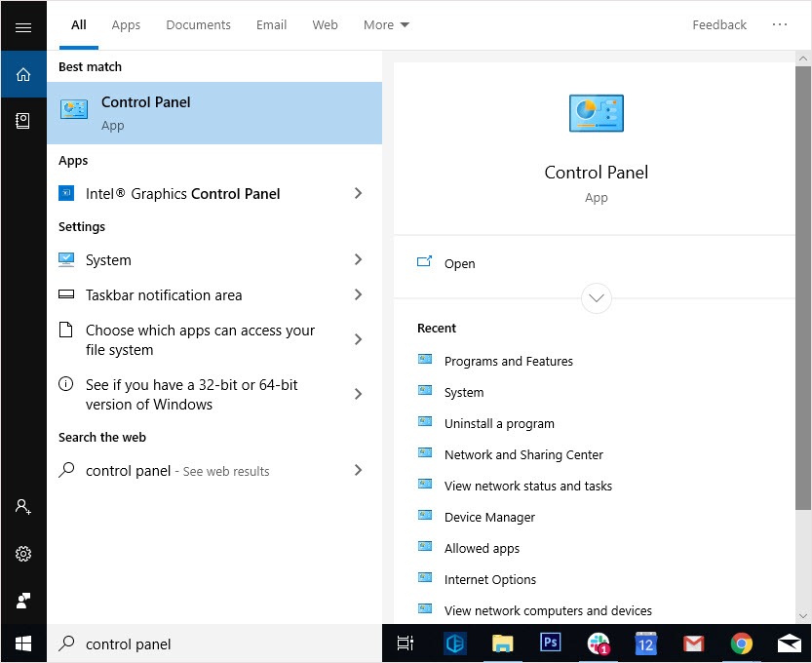Expand the System result arrow

pos(358,259)
